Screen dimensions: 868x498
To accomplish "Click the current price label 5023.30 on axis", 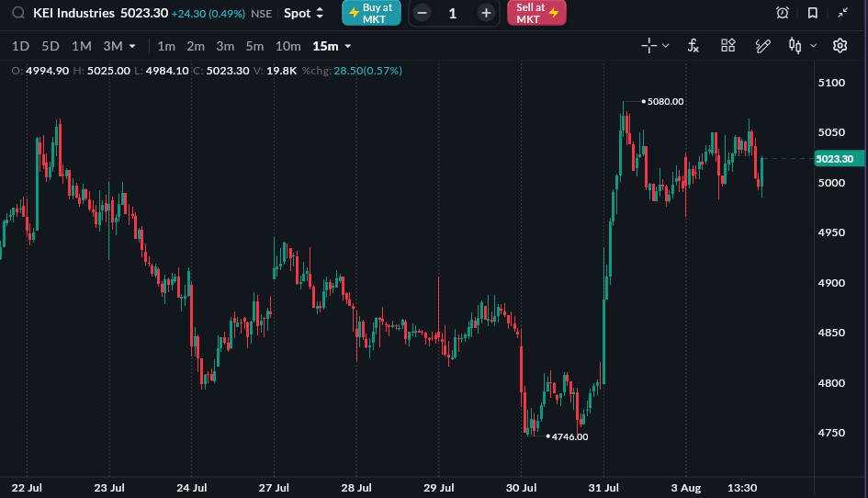I will 839,159.
